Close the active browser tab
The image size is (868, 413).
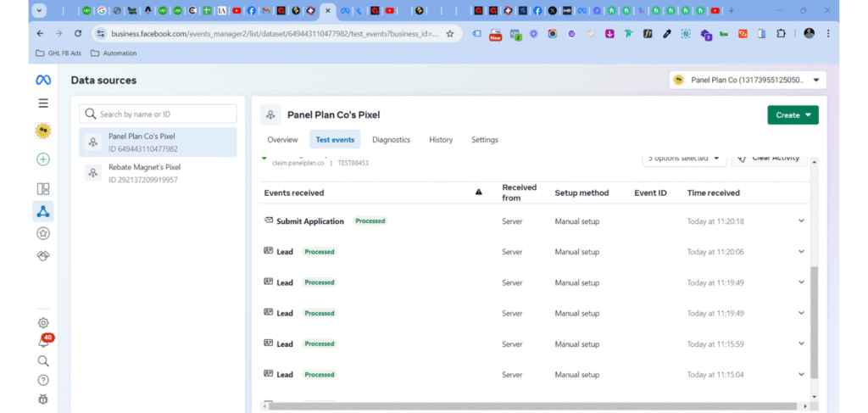328,10
